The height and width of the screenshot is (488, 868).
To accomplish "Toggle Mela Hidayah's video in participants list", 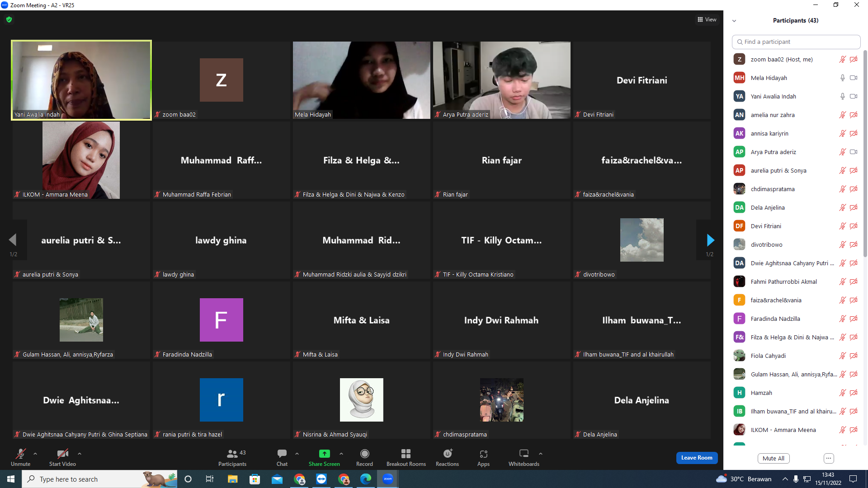I will (854, 78).
